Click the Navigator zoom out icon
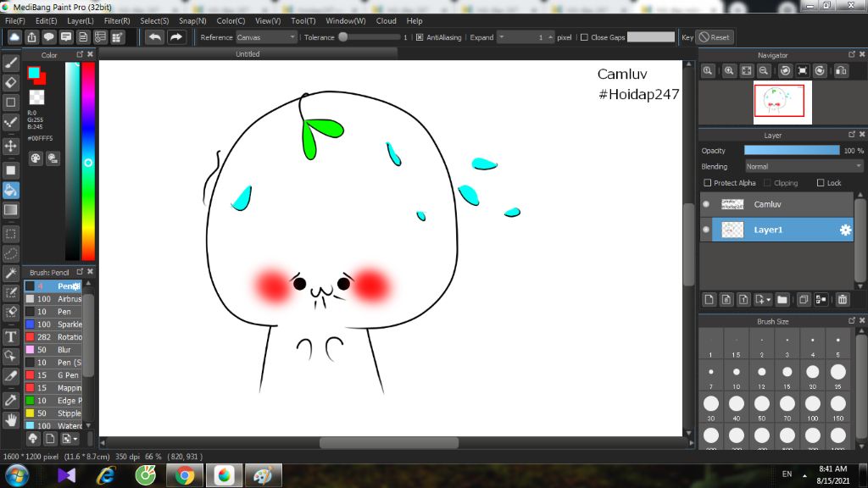This screenshot has width=868, height=488. (764, 71)
